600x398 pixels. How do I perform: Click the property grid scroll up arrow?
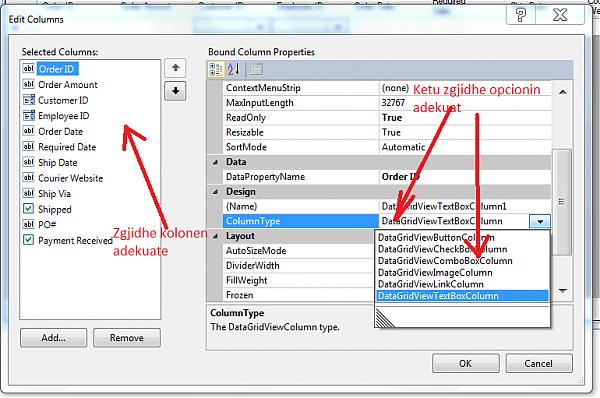click(562, 92)
